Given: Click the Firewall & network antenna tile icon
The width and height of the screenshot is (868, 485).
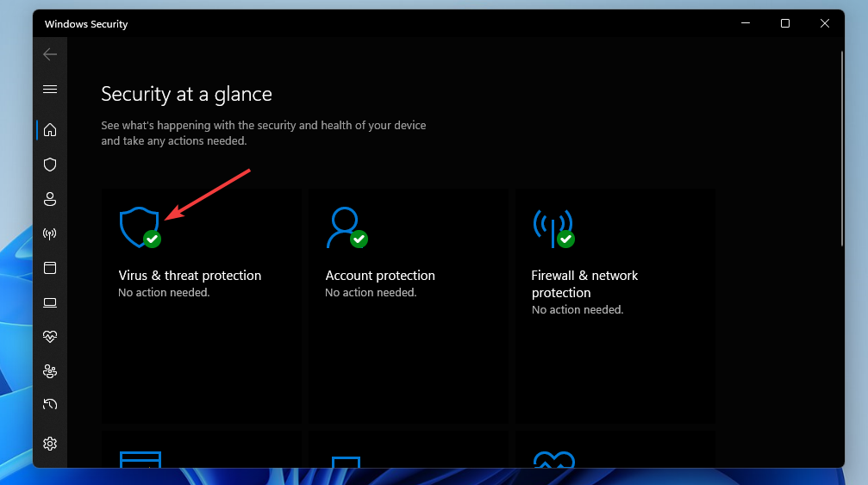Looking at the screenshot, I should pyautogui.click(x=553, y=227).
